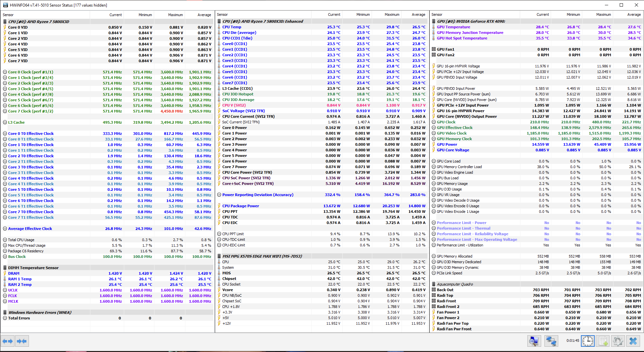This screenshot has height=352, width=644.
Task: Click the icon beside L3 Cache clock row
Action: click(5, 122)
